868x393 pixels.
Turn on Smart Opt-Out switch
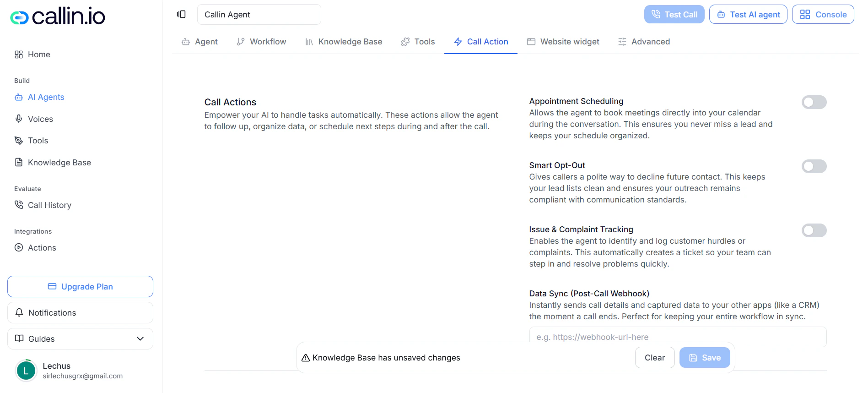814,166
